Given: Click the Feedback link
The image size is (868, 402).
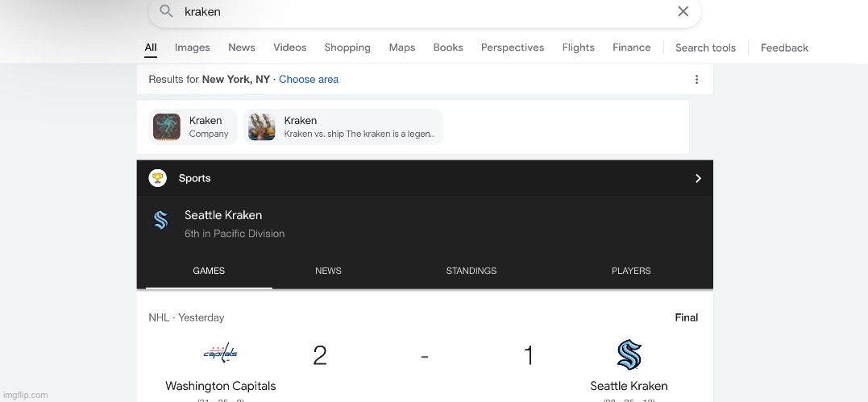Looking at the screenshot, I should click(783, 48).
